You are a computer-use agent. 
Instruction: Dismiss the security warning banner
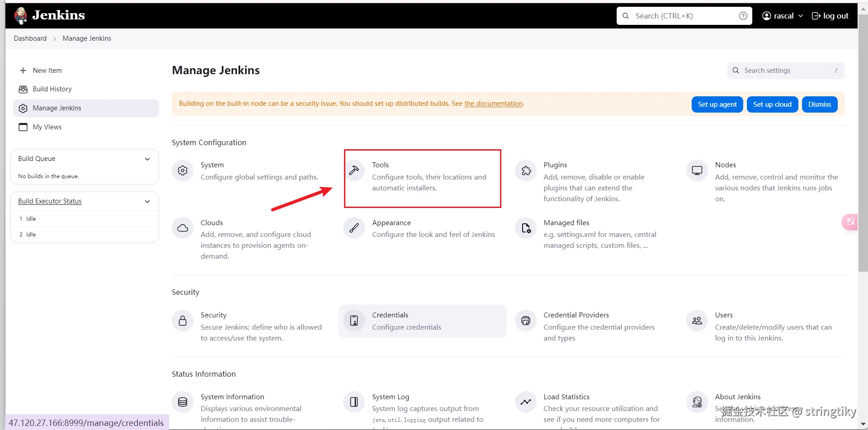point(819,104)
